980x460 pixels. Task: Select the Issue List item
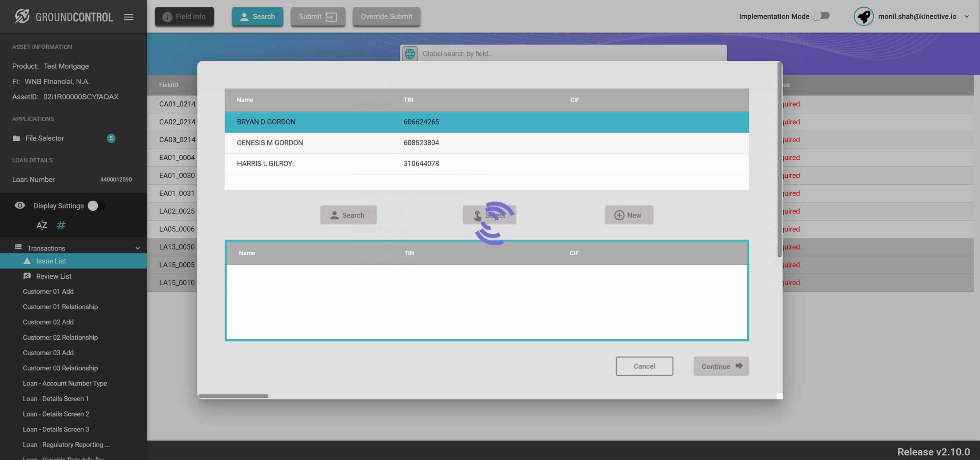(x=51, y=261)
